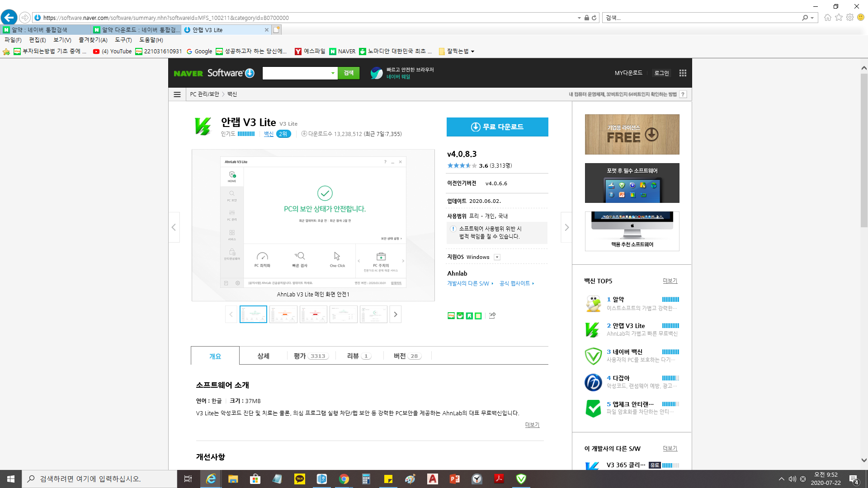The image size is (868, 488).
Task: Click the AppCheck green check icon
Action: pyautogui.click(x=593, y=408)
